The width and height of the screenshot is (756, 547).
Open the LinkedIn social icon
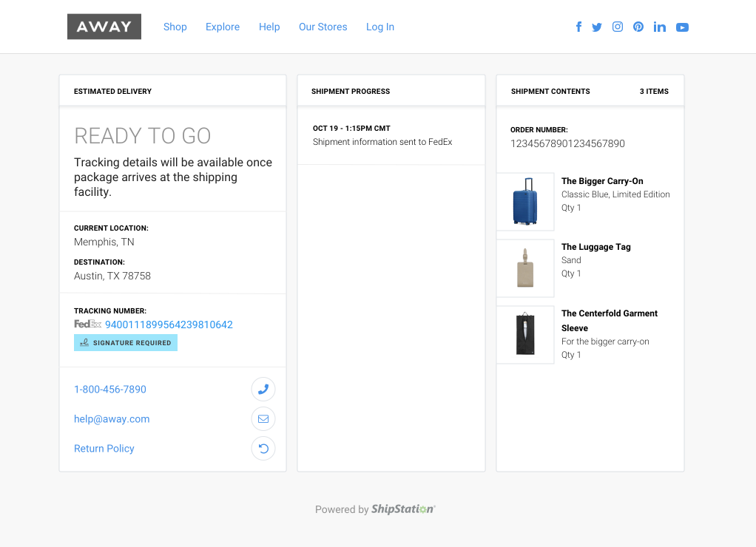[x=660, y=27]
